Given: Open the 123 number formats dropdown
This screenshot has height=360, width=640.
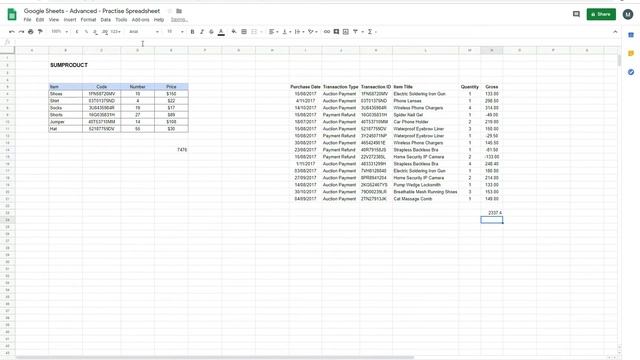Looking at the screenshot, I should (x=116, y=31).
